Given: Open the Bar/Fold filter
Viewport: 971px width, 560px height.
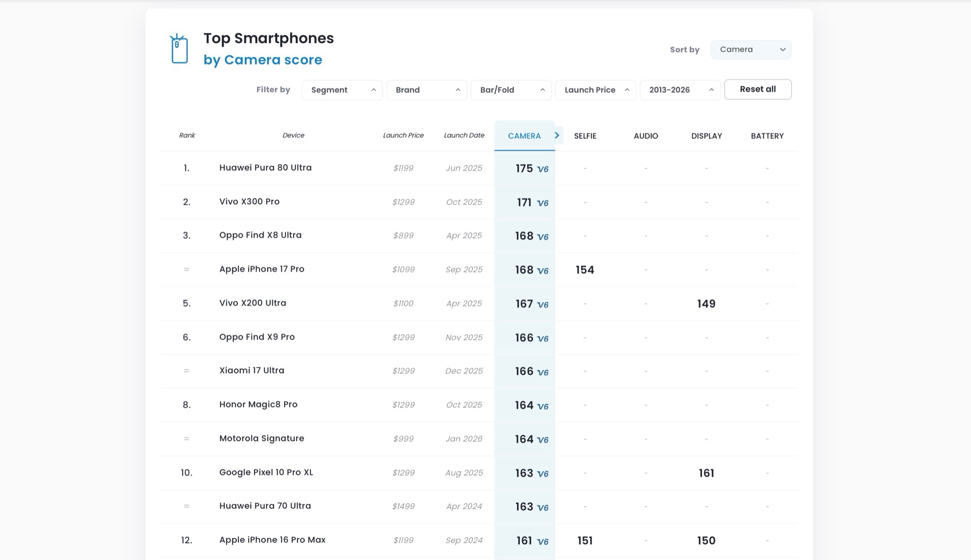Looking at the screenshot, I should coord(511,90).
